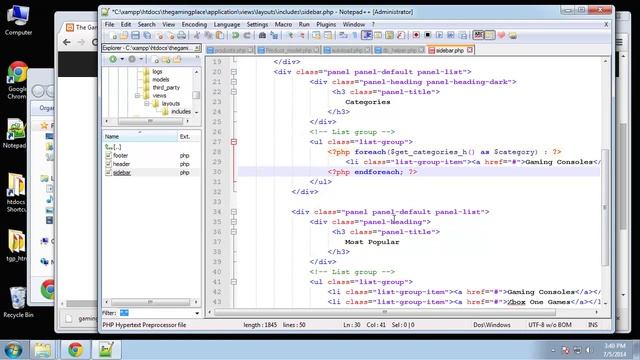This screenshot has height=360, width=640.
Task: Click the ABC spell-check toolbar icon
Action: coord(478,36)
